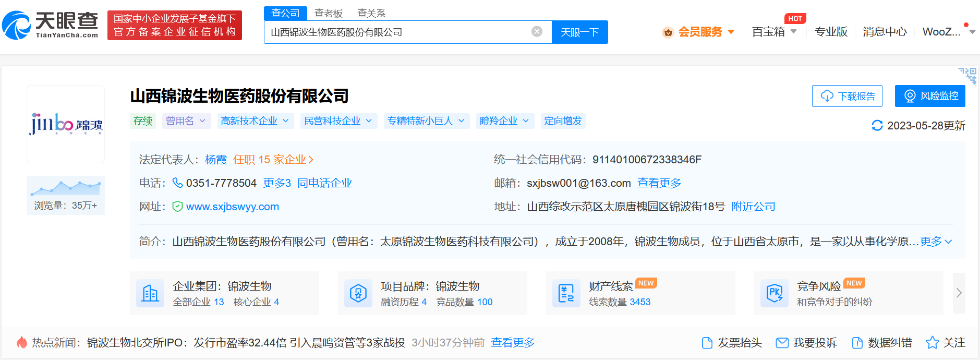
Task: Click the 存续 status tag
Action: click(x=143, y=121)
